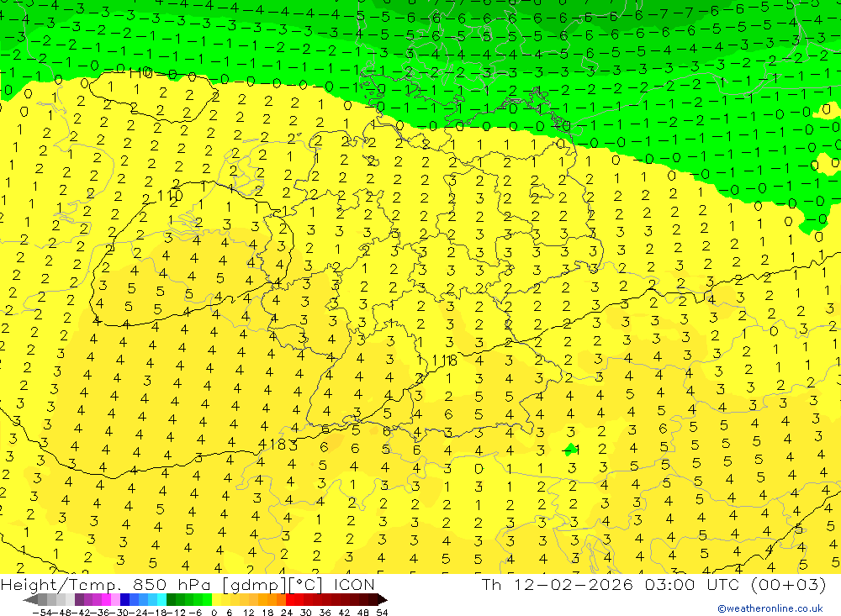Click the '24' label on the colour scale
The width and height of the screenshot is (841, 616).
[287, 613]
